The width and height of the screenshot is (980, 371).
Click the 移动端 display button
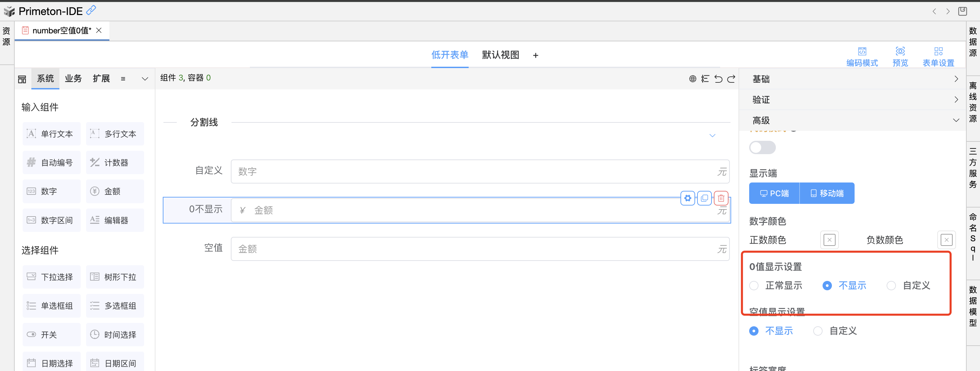[827, 193]
